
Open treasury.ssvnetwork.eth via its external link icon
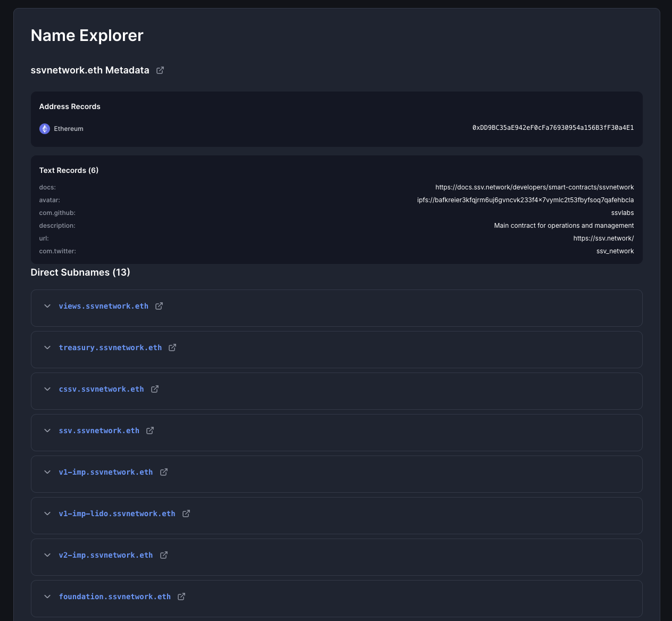[x=172, y=347]
